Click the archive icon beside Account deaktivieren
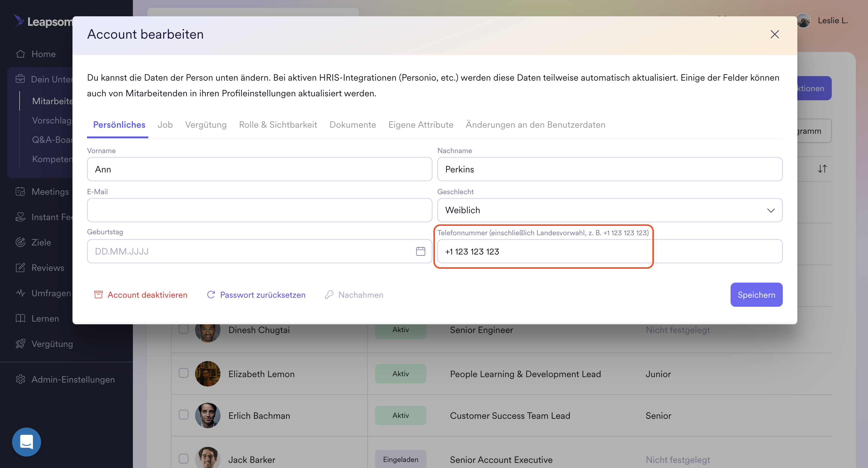 (x=98, y=294)
